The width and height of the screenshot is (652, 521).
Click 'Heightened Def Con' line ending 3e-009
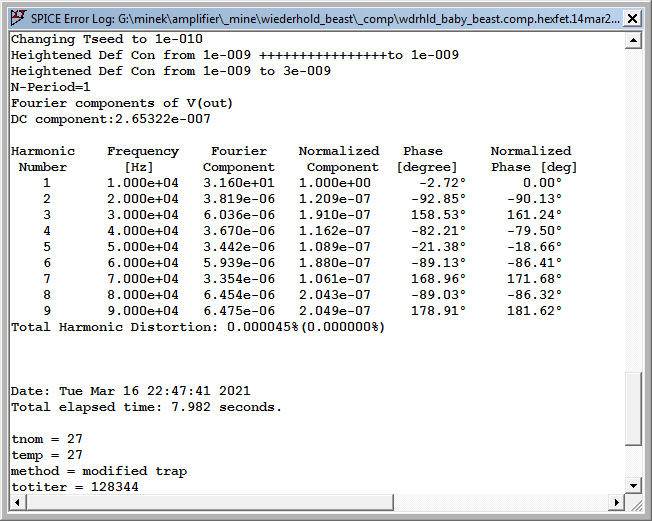pos(170,71)
